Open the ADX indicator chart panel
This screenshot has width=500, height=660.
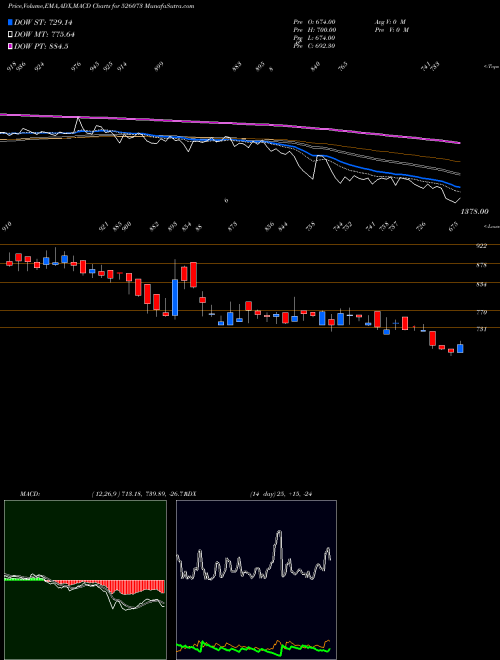(256, 580)
